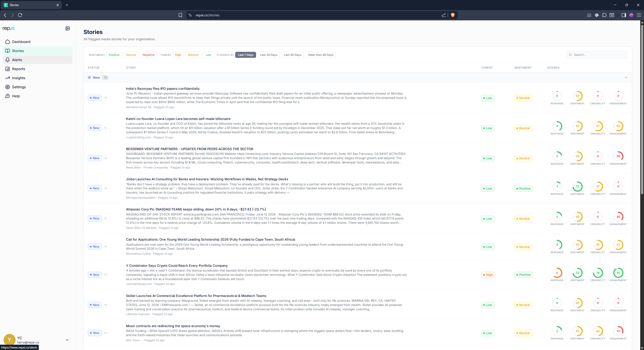Click Kalshi story Credibility score 57
644x350 pixels.
pos(598,126)
